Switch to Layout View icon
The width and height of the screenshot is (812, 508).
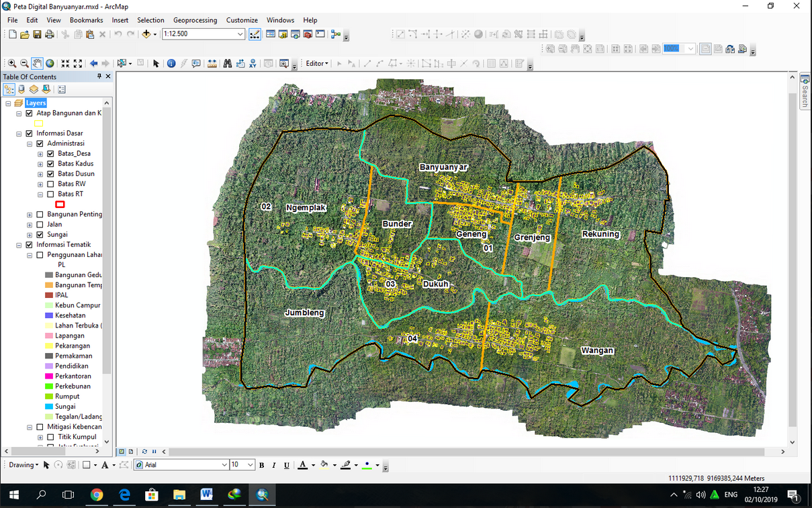pos(131,452)
